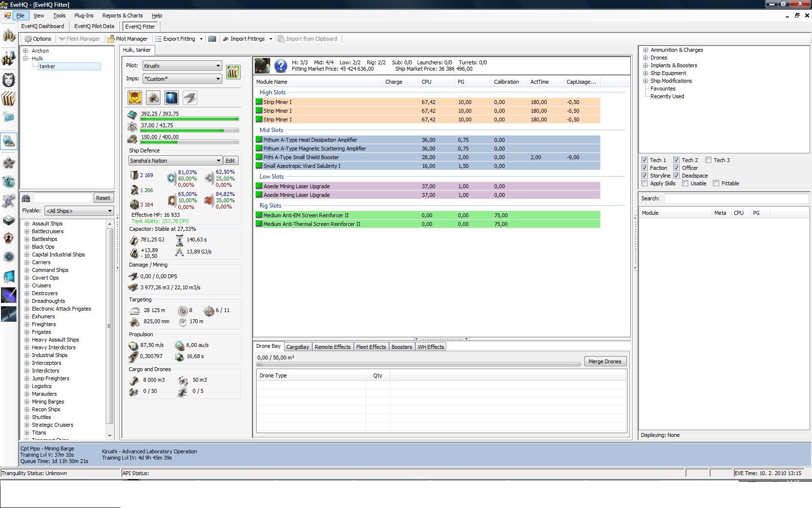Toggle the Faction checkbox
Screen dimensions: 812x508
tap(644, 168)
